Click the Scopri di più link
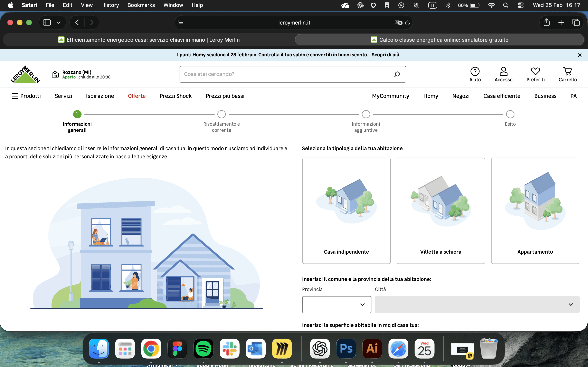 pyautogui.click(x=385, y=55)
